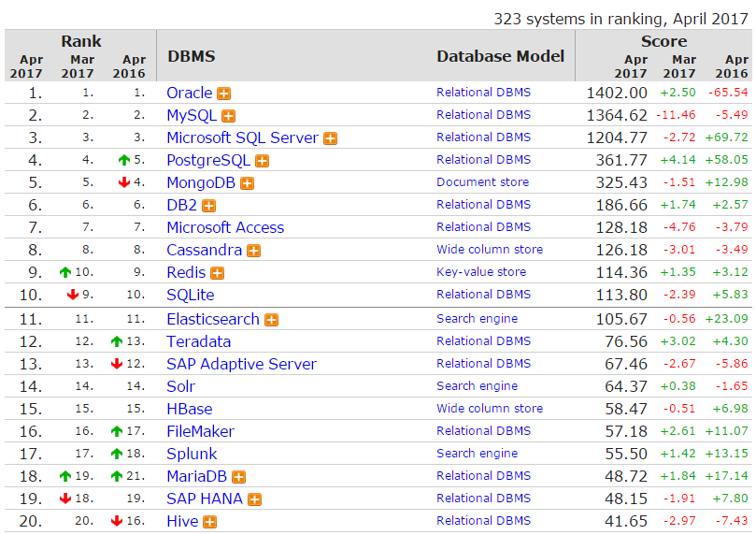Viewport: 756px width, 535px height.
Task: Expand plus icon beside Microsoft SQL Server
Action: [330, 138]
